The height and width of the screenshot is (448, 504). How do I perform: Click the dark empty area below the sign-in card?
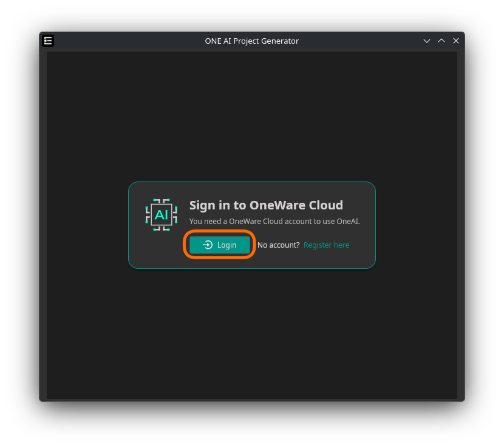[251, 334]
